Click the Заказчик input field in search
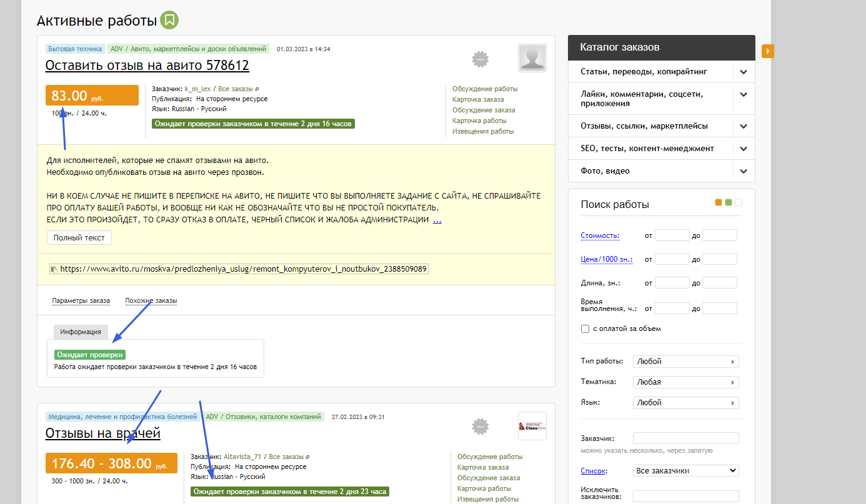Viewport: 866px width, 504px height. [x=685, y=438]
